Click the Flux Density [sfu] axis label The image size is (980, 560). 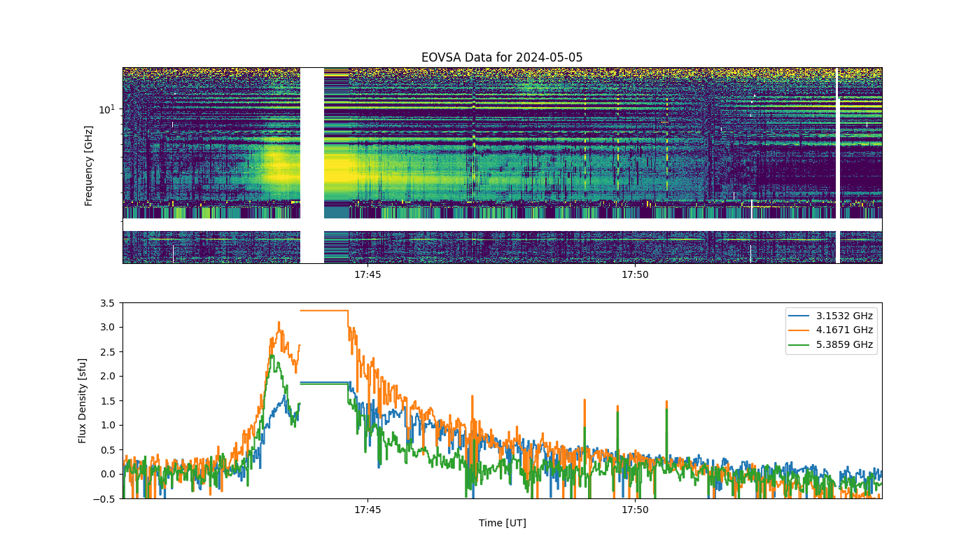tap(83, 401)
